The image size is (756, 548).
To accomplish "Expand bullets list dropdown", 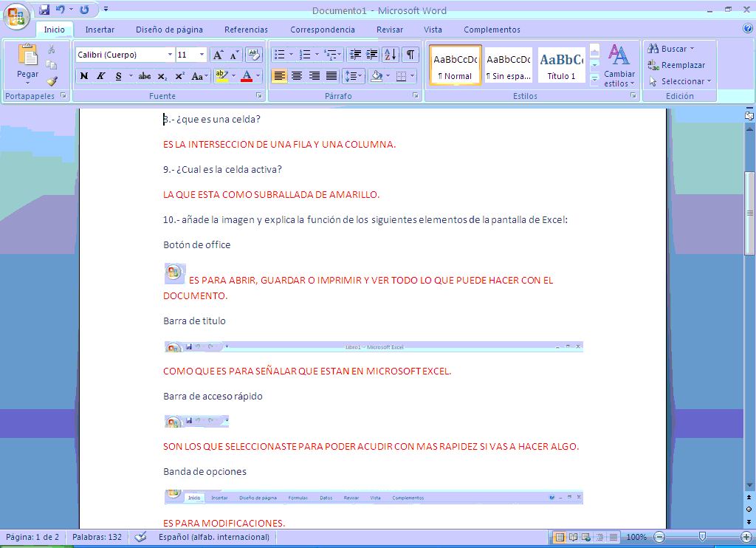I will tap(291, 55).
